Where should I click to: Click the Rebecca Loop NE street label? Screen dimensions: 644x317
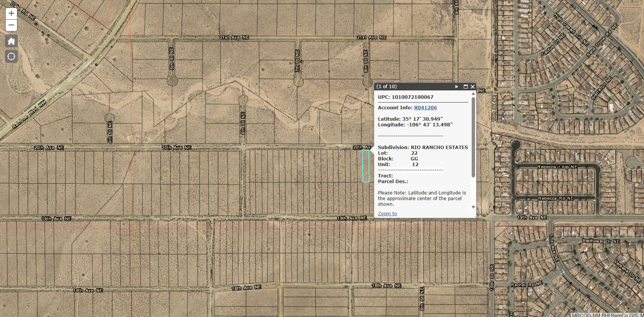coord(557,167)
